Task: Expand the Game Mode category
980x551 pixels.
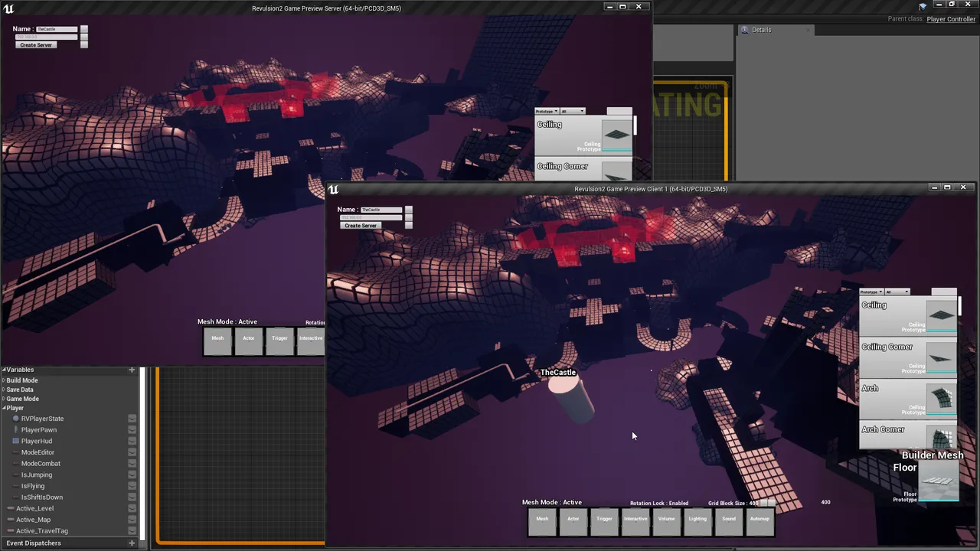Action: (4, 399)
